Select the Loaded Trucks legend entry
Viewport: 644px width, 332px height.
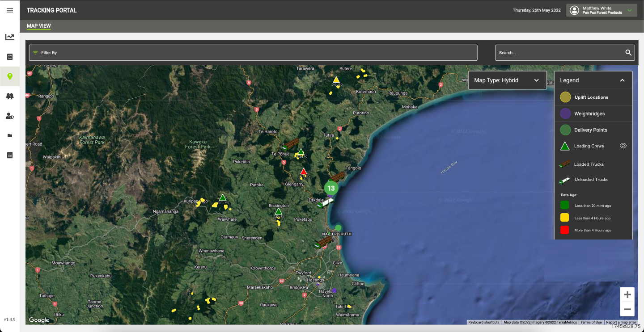(x=589, y=164)
